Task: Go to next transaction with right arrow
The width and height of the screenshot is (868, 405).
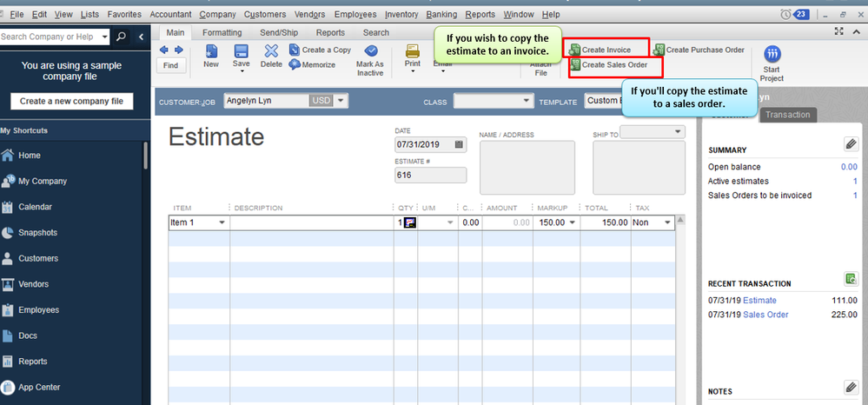Action: tap(178, 50)
